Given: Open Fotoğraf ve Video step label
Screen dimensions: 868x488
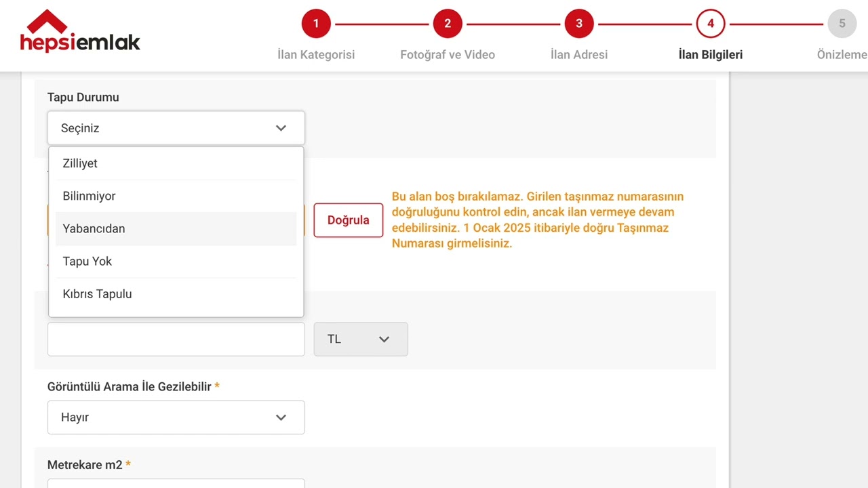Looking at the screenshot, I should click(448, 55).
